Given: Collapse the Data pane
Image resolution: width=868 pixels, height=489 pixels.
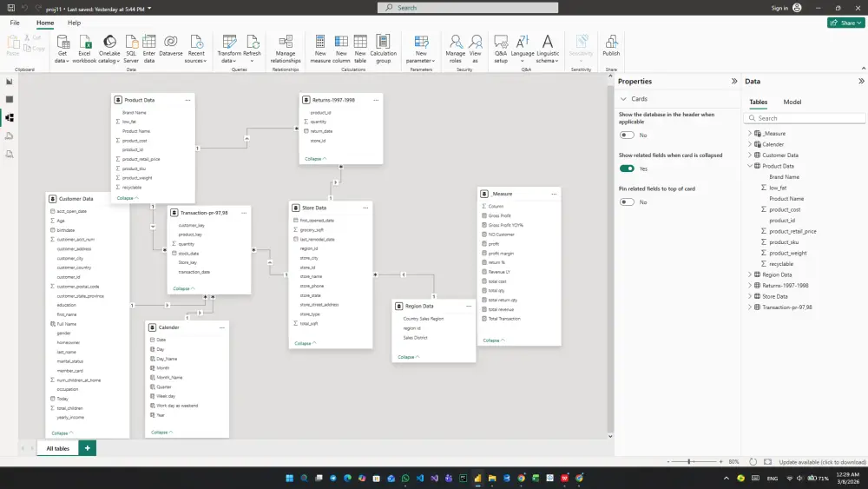Looking at the screenshot, I should pyautogui.click(x=861, y=81).
